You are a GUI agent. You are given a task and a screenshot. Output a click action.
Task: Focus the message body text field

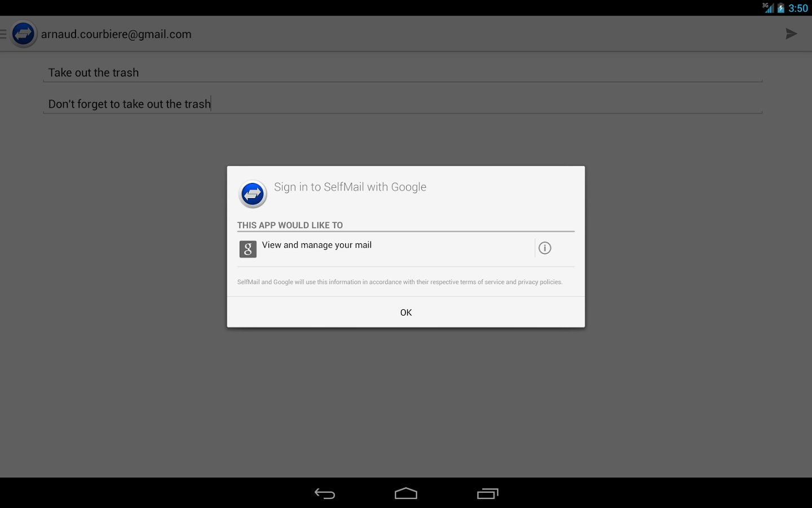coord(403,104)
